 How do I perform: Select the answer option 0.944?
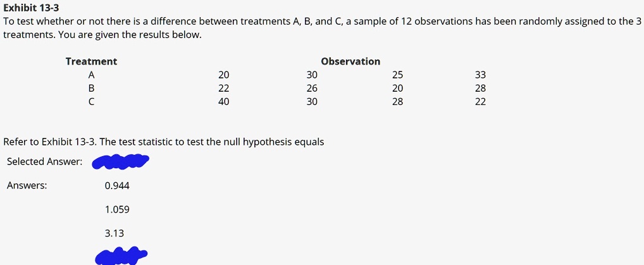(117, 186)
